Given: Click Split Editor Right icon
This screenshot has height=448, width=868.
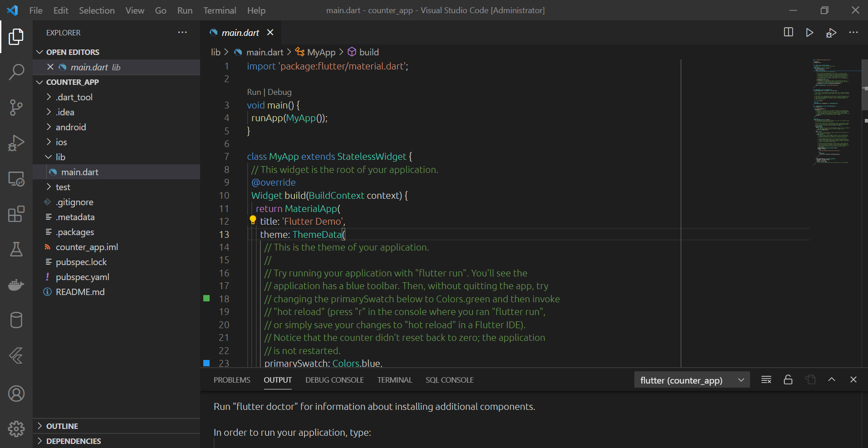Looking at the screenshot, I should [x=789, y=32].
